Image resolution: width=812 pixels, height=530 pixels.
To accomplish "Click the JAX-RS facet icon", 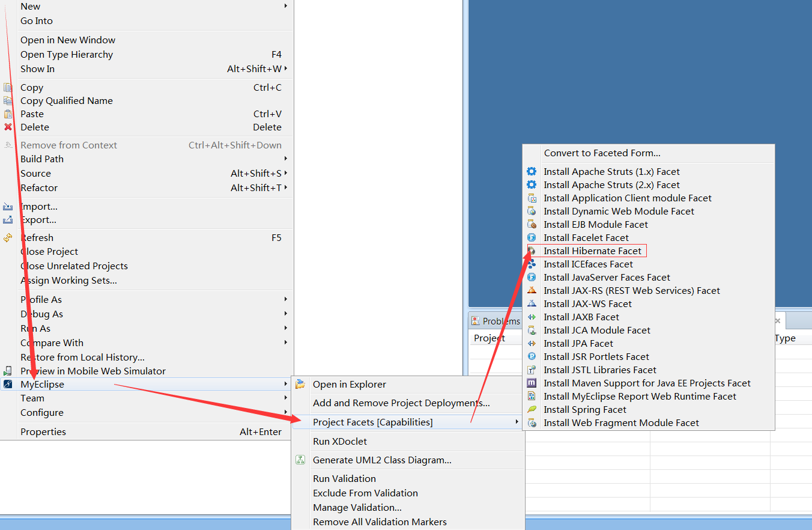I will (x=532, y=290).
